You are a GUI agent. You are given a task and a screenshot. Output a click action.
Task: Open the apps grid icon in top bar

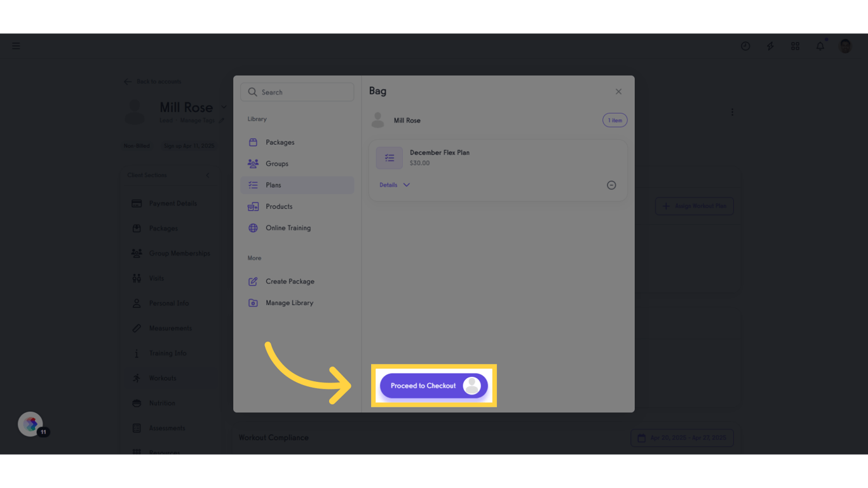[x=795, y=46]
